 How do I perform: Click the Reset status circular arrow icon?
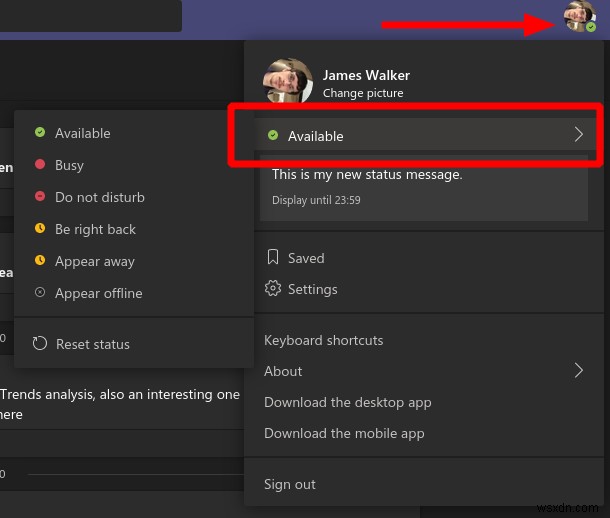[40, 343]
